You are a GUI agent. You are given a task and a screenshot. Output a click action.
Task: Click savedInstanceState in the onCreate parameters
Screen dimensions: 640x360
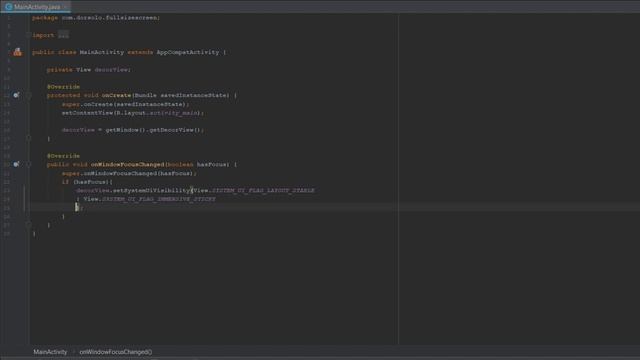pyautogui.click(x=194, y=95)
